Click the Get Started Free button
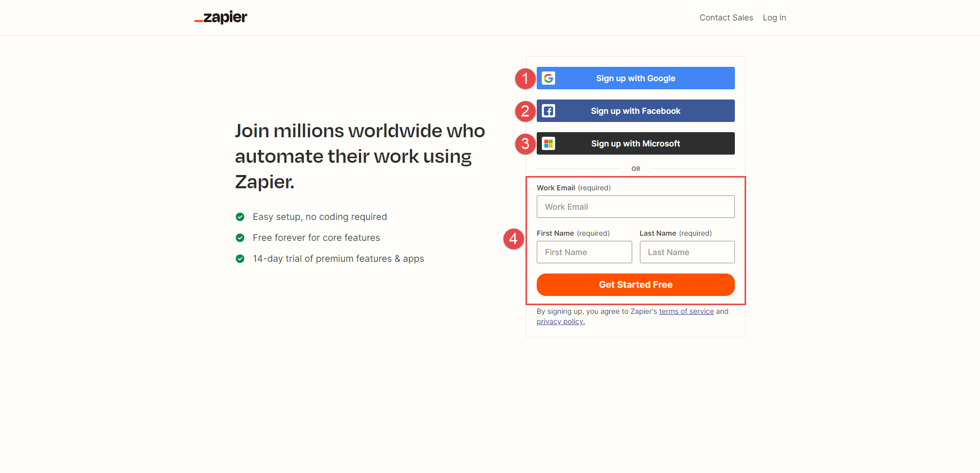The height and width of the screenshot is (473, 980). click(635, 285)
